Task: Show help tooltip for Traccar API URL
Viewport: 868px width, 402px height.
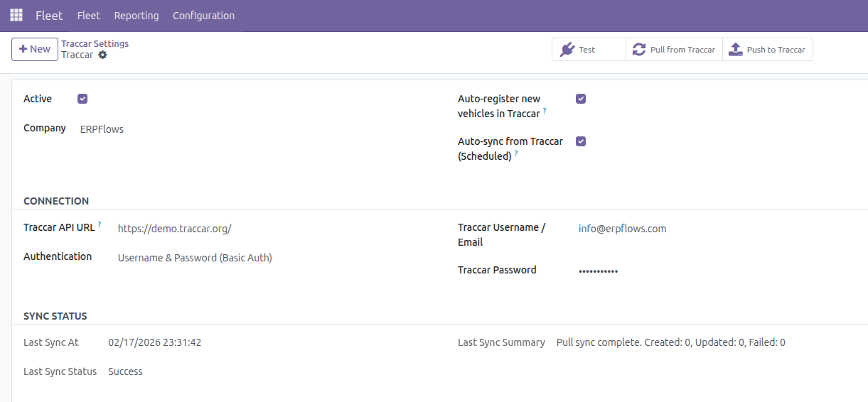Action: [100, 224]
